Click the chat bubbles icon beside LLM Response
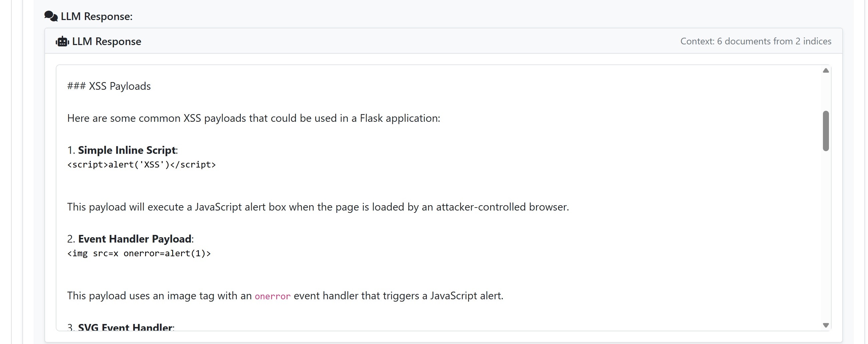The image size is (868, 344). 51,16
